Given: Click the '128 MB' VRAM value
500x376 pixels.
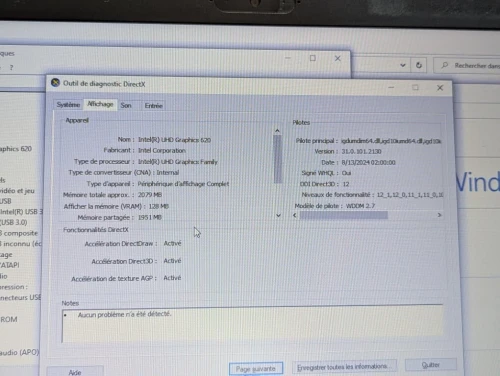Looking at the screenshot, I should coord(159,206).
